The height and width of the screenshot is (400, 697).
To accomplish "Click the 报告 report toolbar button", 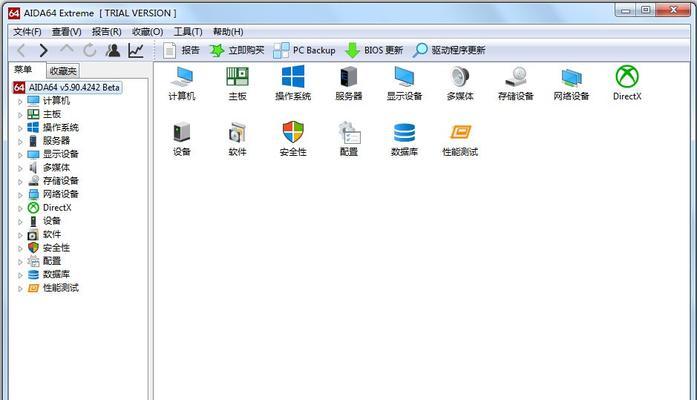I will coord(181,50).
